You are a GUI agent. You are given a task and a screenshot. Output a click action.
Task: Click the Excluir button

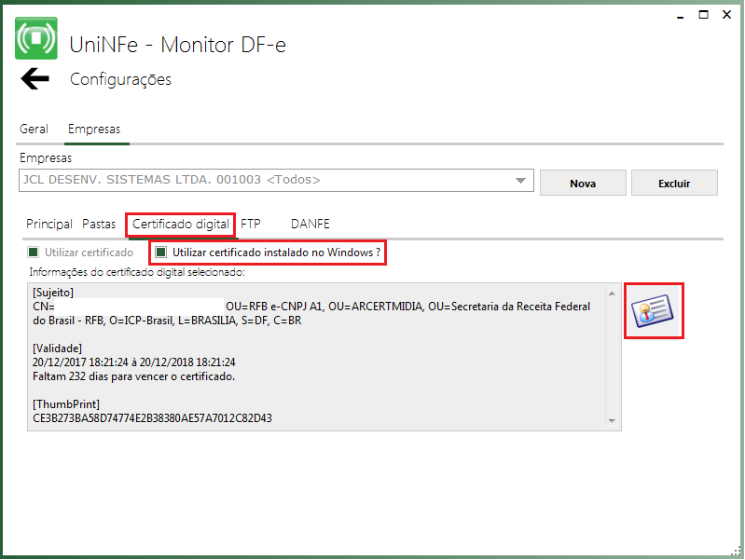[x=674, y=183]
